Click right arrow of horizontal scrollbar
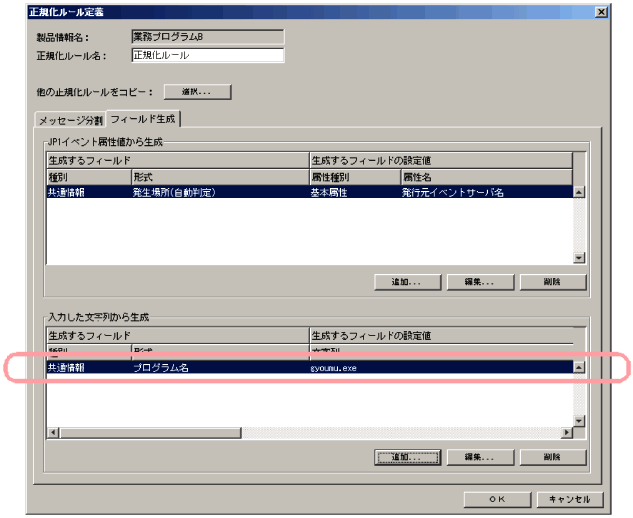 click(x=567, y=432)
